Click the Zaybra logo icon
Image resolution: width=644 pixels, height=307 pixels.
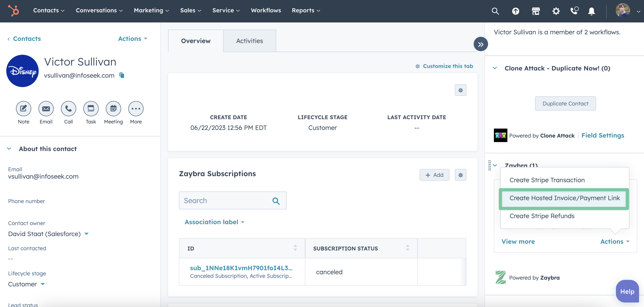point(500,277)
